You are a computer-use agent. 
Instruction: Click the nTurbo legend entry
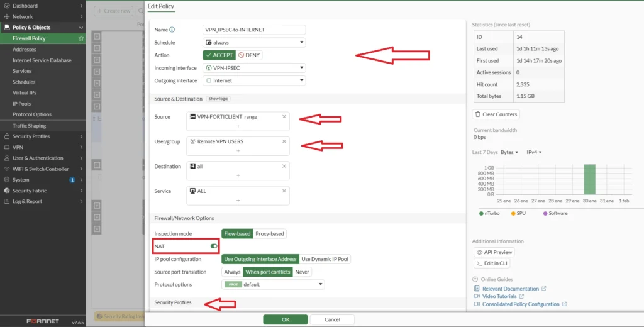(x=489, y=214)
